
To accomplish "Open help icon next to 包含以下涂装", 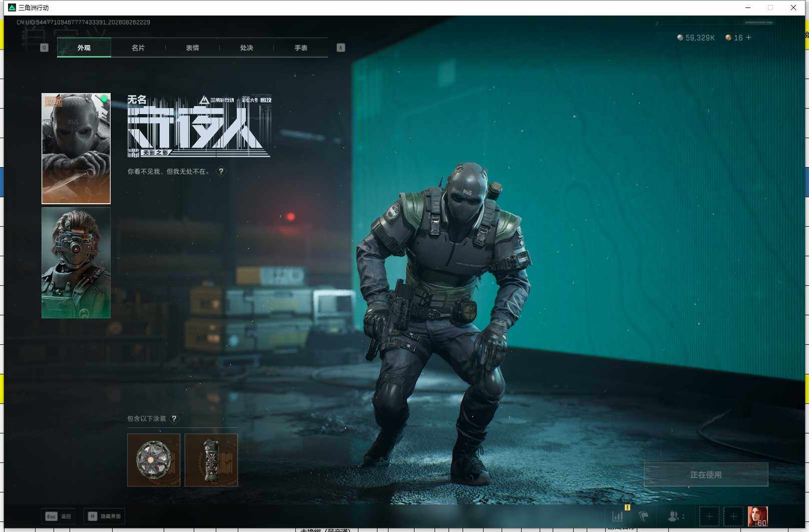I will tap(174, 418).
